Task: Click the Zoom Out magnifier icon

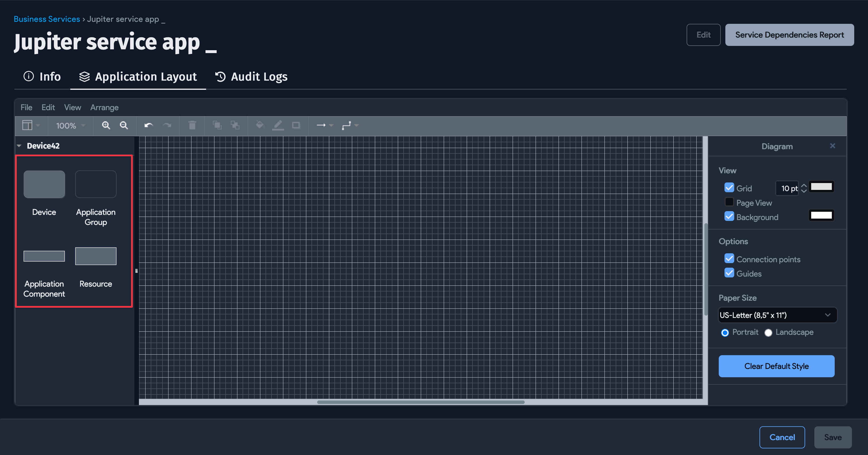Action: (124, 126)
